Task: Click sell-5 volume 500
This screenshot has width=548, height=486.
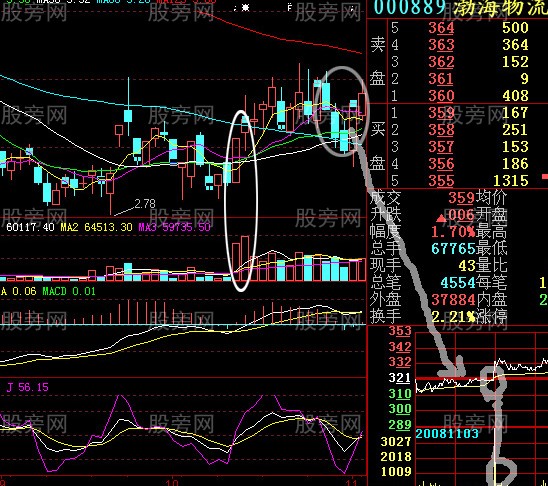Action: (x=515, y=28)
